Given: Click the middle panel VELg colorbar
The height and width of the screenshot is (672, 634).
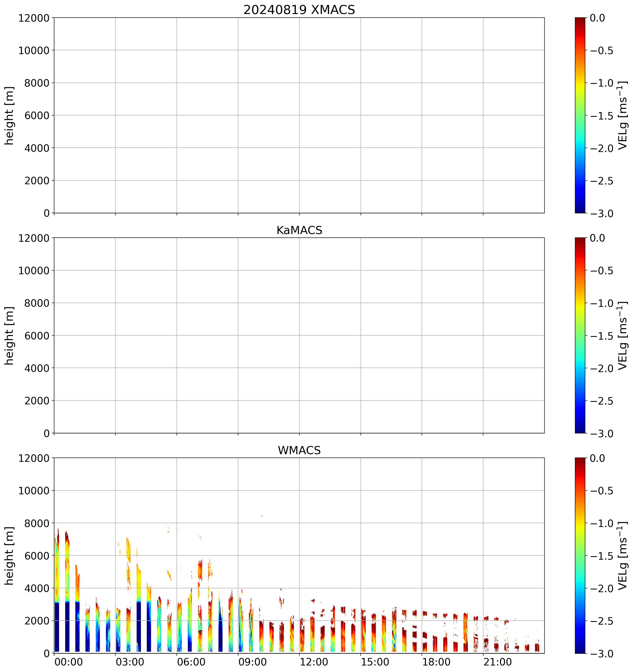Looking at the screenshot, I should point(580,335).
